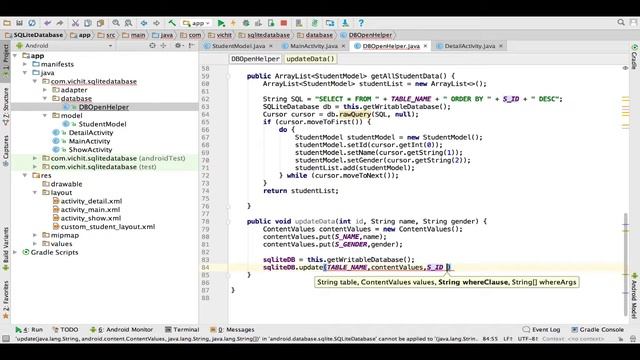The image size is (640, 360).
Task: Click the Copy icon in toolbar
Action: [88, 23]
